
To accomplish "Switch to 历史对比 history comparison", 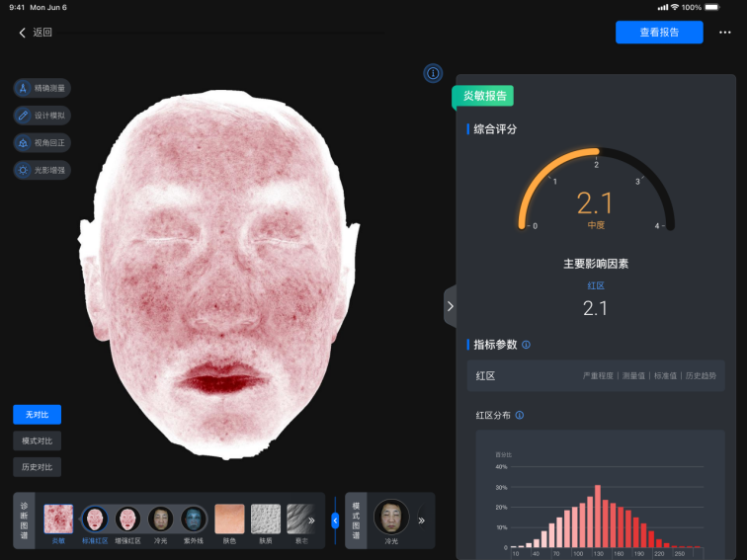I will (38, 467).
